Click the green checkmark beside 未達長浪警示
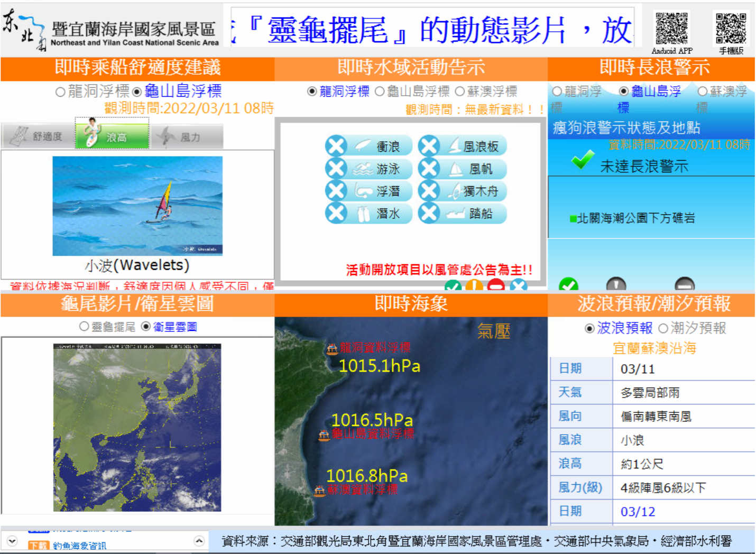The height and width of the screenshot is (554, 756). point(583,160)
